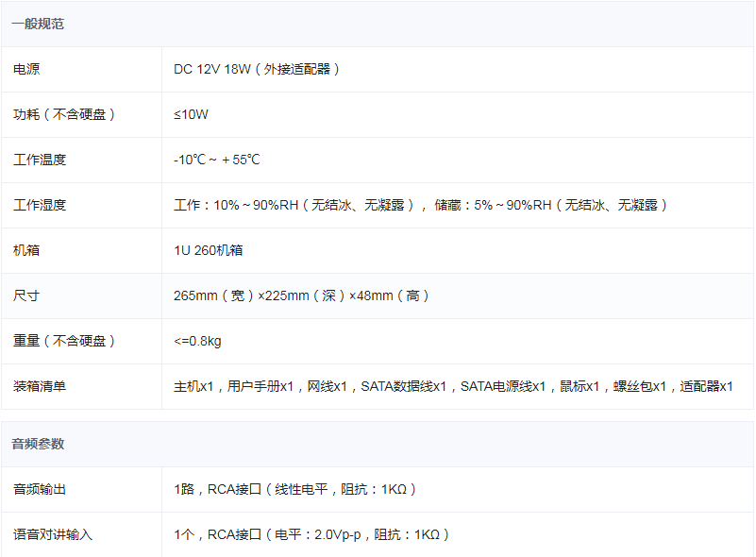Click the '工作温度' row label
The width and height of the screenshot is (756, 557).
[x=40, y=160]
